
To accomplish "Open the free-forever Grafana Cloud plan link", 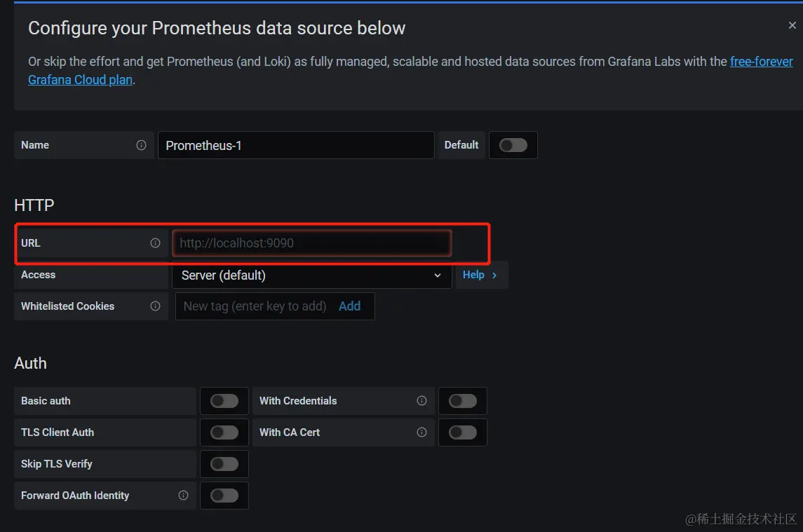I will 761,62.
